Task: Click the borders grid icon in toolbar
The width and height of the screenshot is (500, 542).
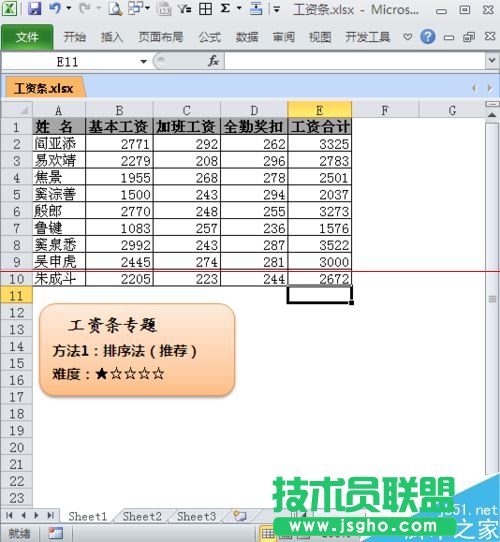Action: [x=205, y=9]
